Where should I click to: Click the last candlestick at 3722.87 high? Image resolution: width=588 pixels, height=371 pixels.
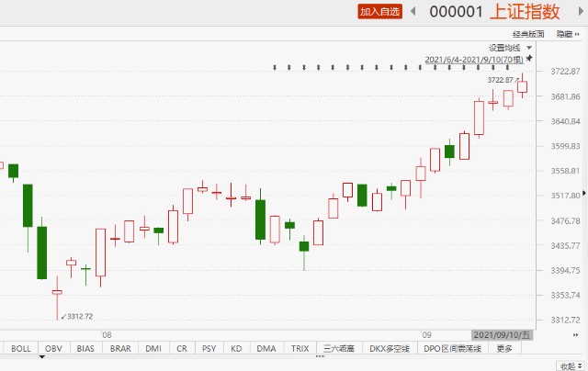(x=522, y=87)
